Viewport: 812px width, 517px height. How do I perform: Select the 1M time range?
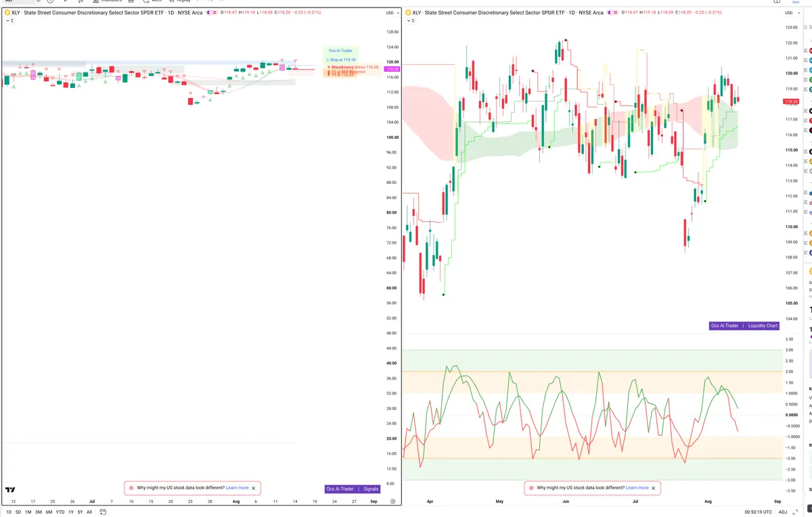28,512
